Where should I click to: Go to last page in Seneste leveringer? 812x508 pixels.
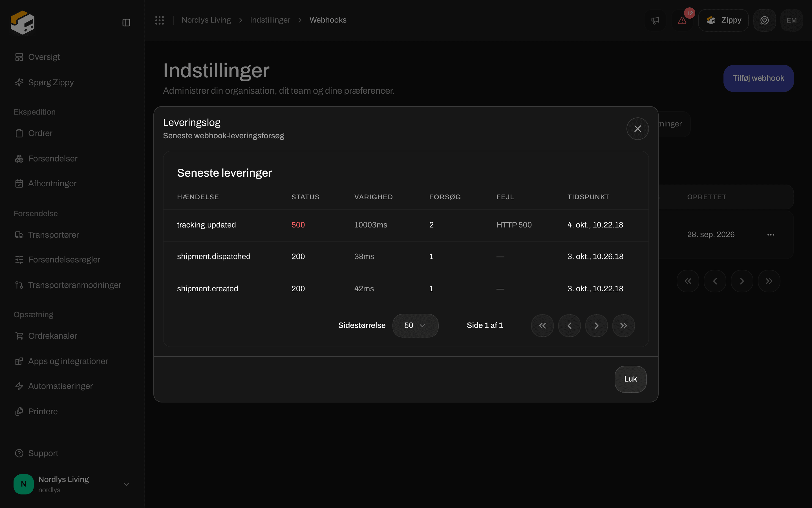click(x=623, y=326)
